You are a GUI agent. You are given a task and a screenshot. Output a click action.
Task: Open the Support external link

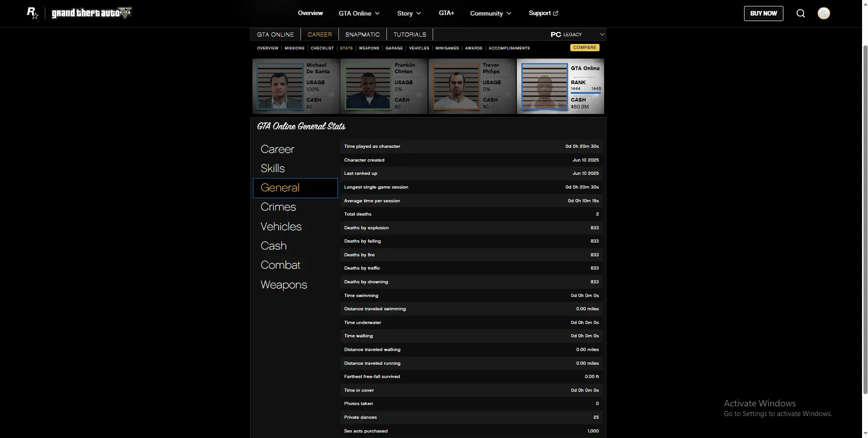pos(543,13)
